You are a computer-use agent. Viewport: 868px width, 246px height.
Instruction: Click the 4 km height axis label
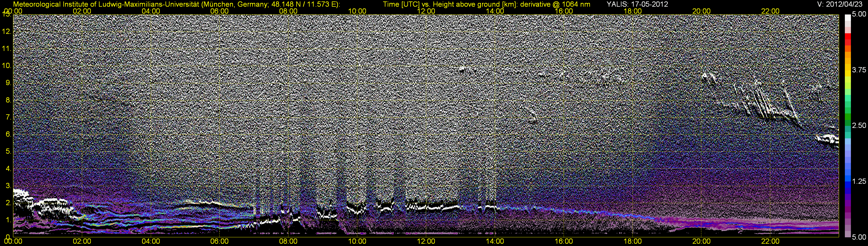click(x=8, y=169)
